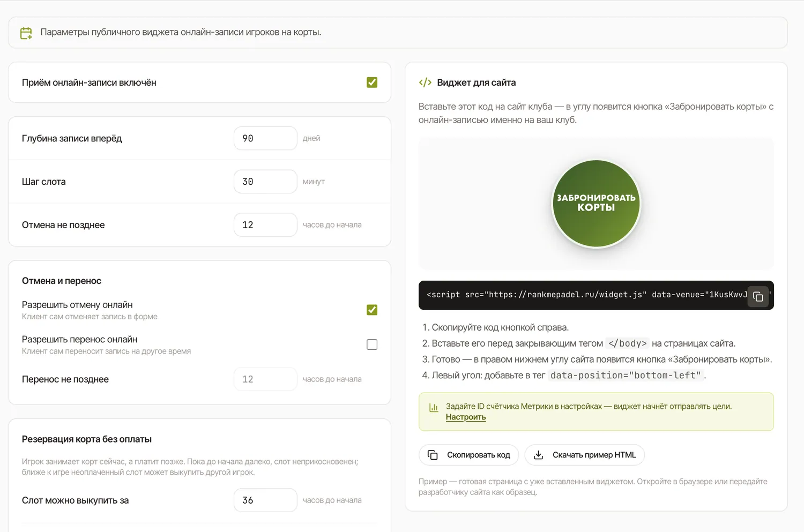Click the code brackets icon beside Виджет для сайта
Image resolution: width=804 pixels, height=532 pixels.
click(425, 83)
